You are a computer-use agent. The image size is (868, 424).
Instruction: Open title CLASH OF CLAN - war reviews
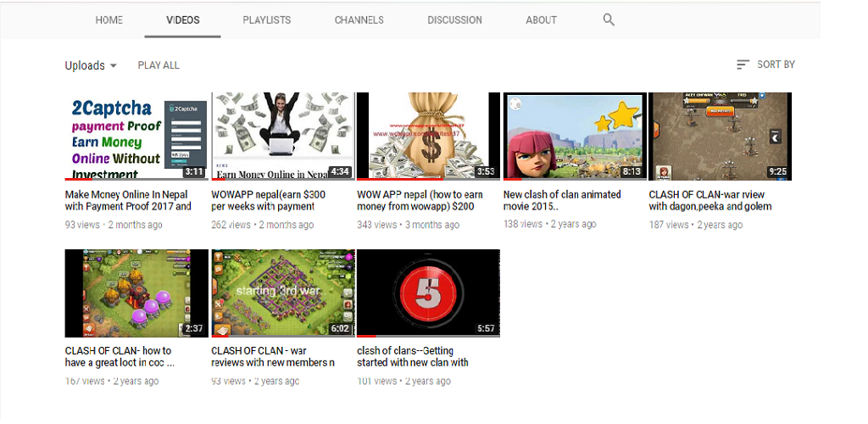[273, 357]
